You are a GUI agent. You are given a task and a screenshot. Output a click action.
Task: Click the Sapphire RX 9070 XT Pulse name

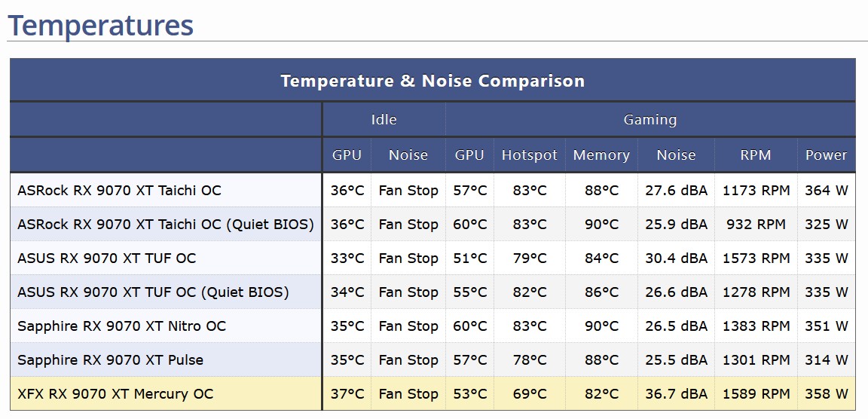[110, 359]
